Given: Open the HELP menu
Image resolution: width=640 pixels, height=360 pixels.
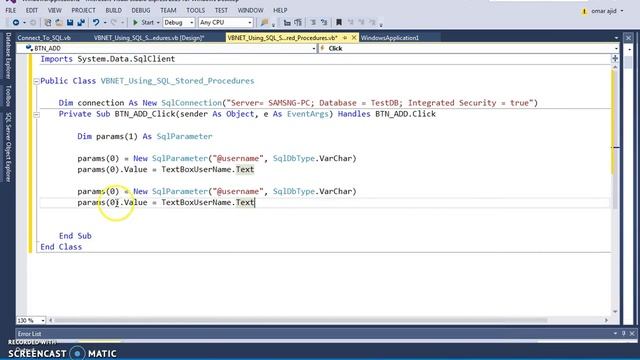Looking at the screenshot, I should (280, 10).
